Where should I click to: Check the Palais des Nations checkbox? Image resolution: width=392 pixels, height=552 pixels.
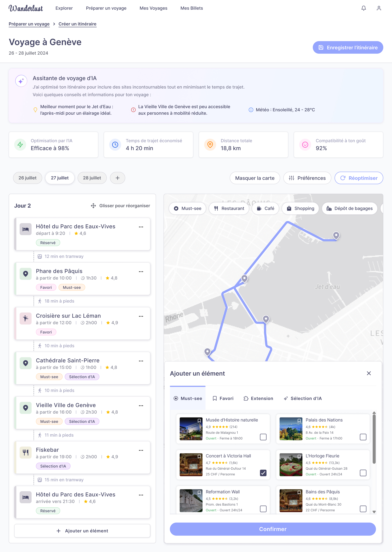pyautogui.click(x=363, y=437)
